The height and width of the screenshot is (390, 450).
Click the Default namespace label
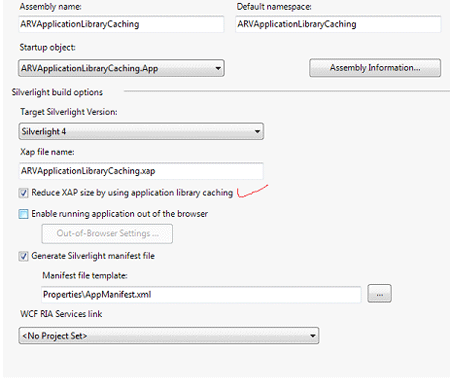click(274, 7)
